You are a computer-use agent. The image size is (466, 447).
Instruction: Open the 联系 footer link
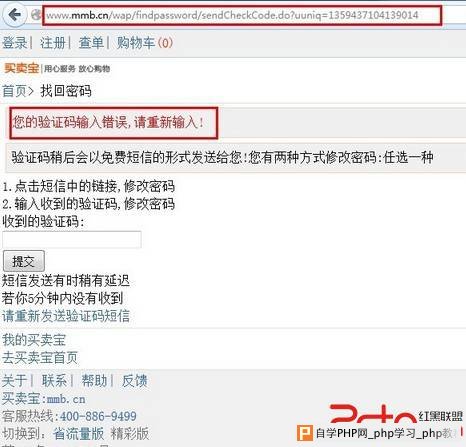(54, 380)
